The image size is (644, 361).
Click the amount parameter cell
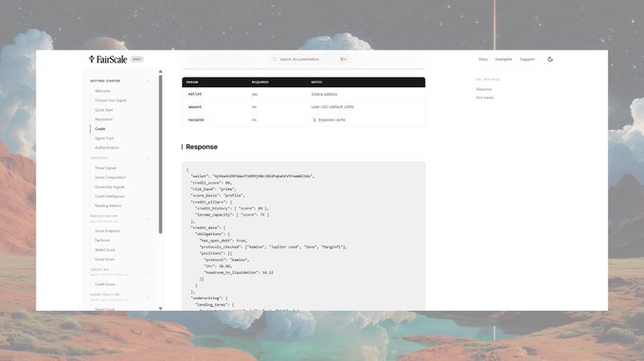(x=195, y=107)
